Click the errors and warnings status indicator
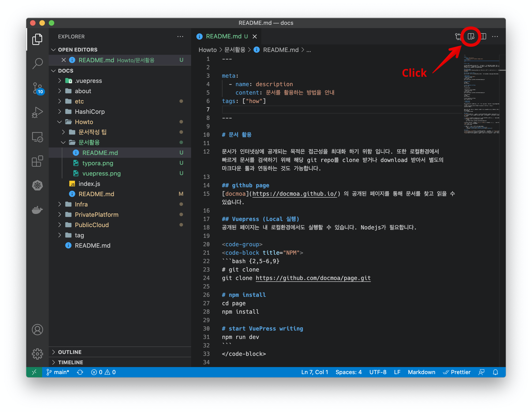The width and height of the screenshot is (532, 412). point(103,372)
